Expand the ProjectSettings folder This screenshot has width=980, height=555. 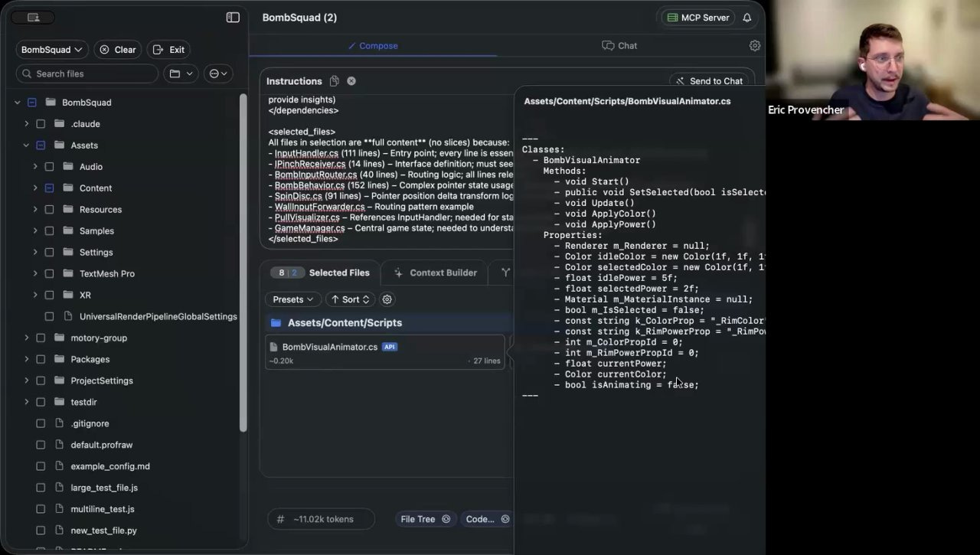[26, 381]
